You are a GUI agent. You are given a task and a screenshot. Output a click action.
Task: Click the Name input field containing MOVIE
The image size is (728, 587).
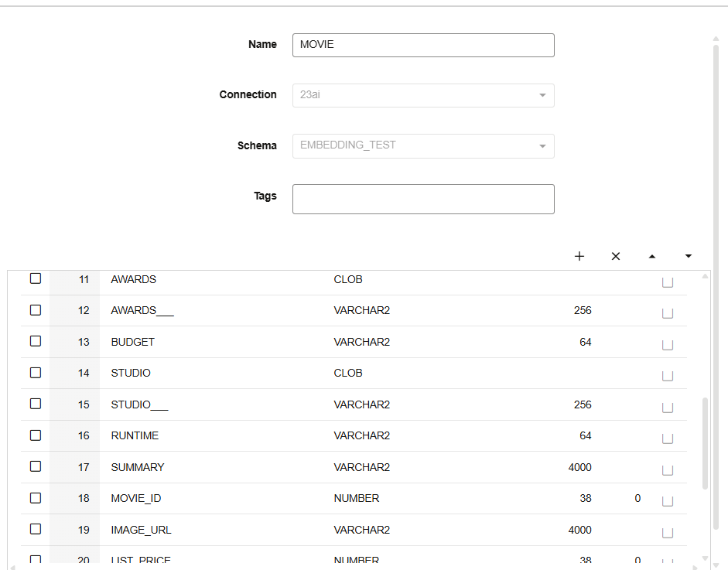[423, 45]
